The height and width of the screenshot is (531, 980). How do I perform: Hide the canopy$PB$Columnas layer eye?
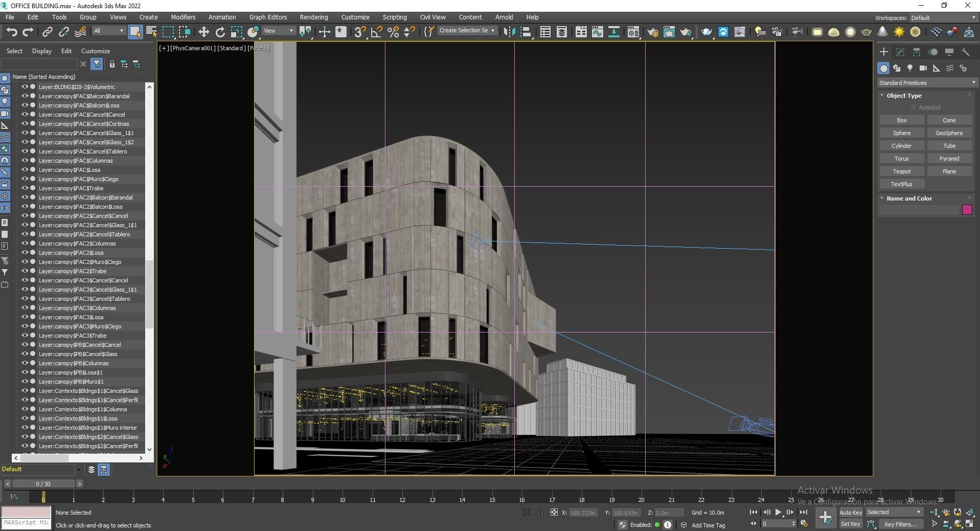25,363
